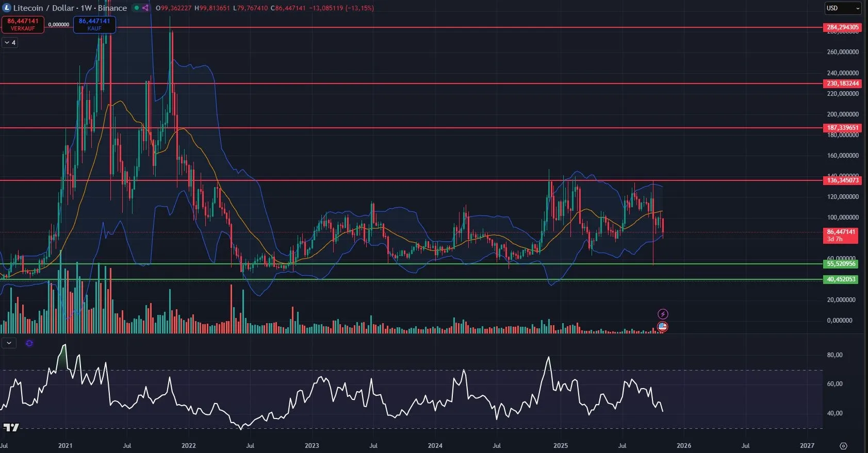Click the 260,000000 price axis label

(x=843, y=52)
